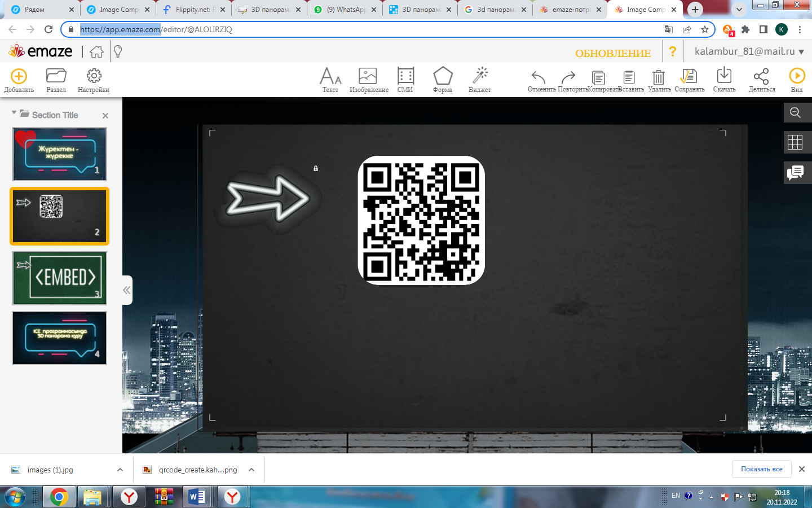Click the Добавлять (add slide) plus icon
This screenshot has height=508, width=812.
pos(19,76)
